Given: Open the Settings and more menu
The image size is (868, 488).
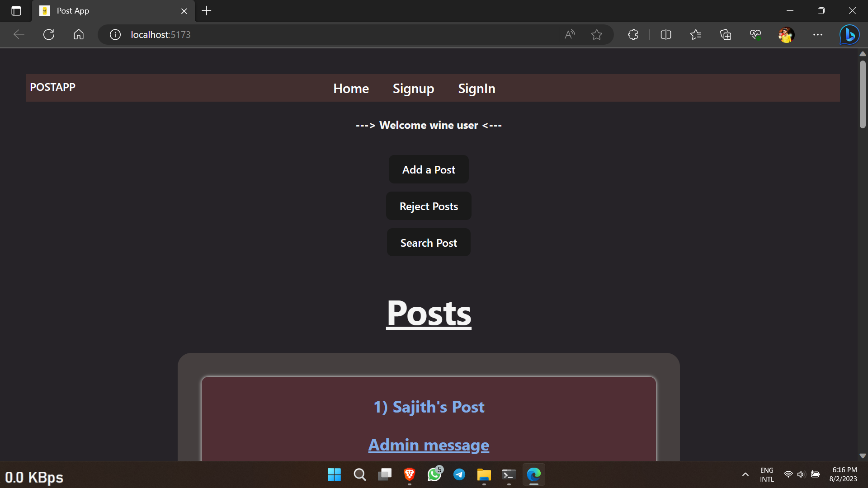Looking at the screenshot, I should 818,34.
